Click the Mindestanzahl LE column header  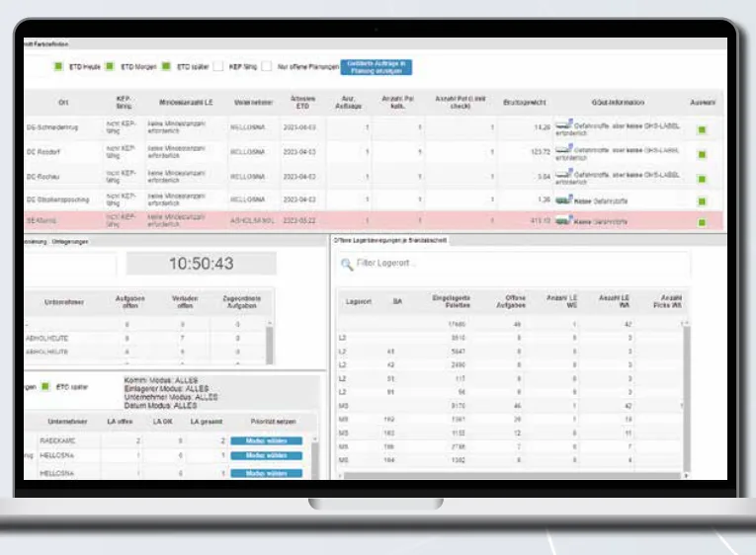click(x=186, y=102)
